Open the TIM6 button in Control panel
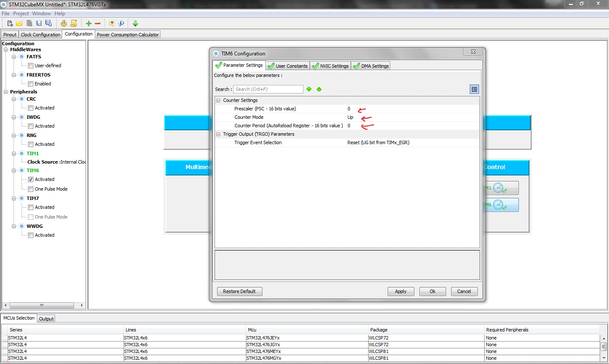This screenshot has height=364, width=609. click(502, 205)
